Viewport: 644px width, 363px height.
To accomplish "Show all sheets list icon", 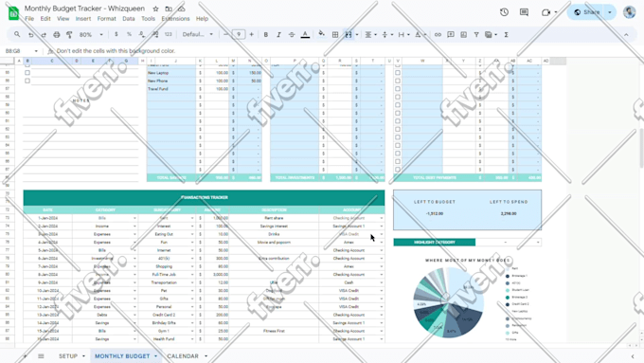I will point(41,356).
